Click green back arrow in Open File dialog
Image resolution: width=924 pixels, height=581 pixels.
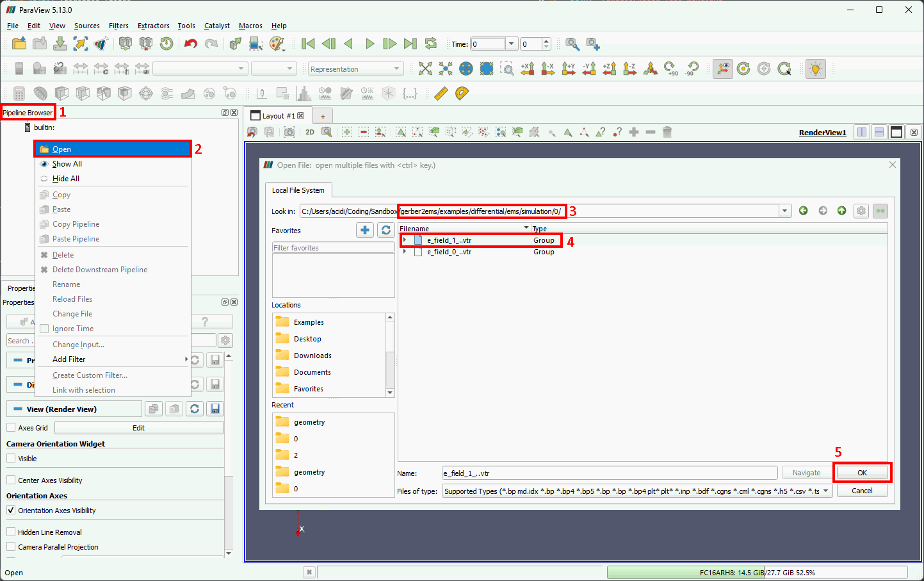pos(804,211)
